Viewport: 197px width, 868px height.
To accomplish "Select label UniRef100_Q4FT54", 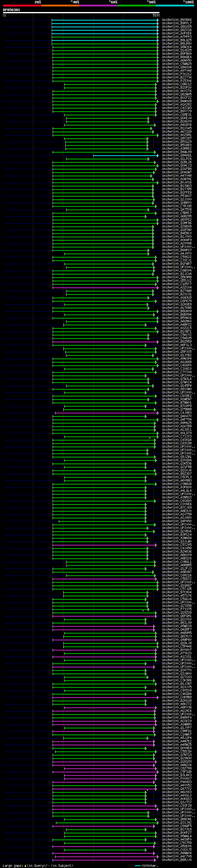I will click(x=177, y=420).
